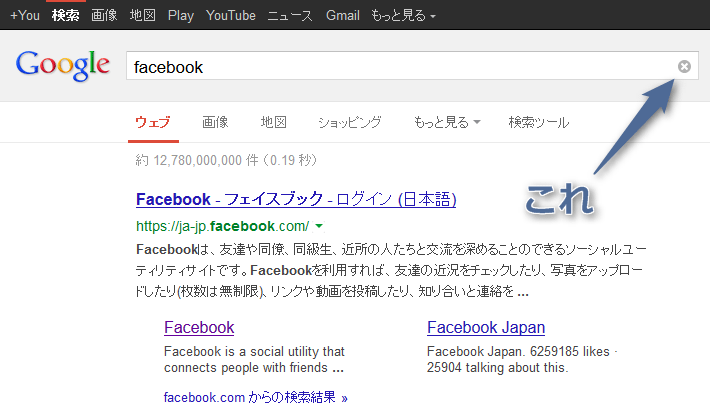Click the green https://ja-jp.facebook.com/ URL
The width and height of the screenshot is (710, 420).
pos(223,226)
